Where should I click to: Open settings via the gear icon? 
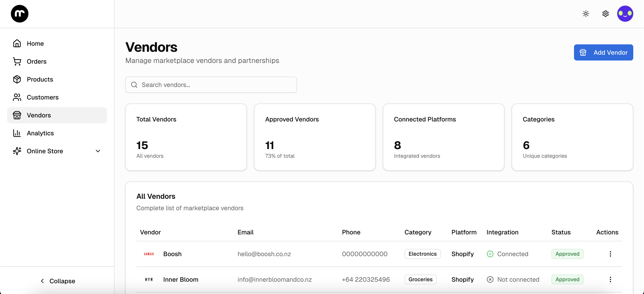605,13
